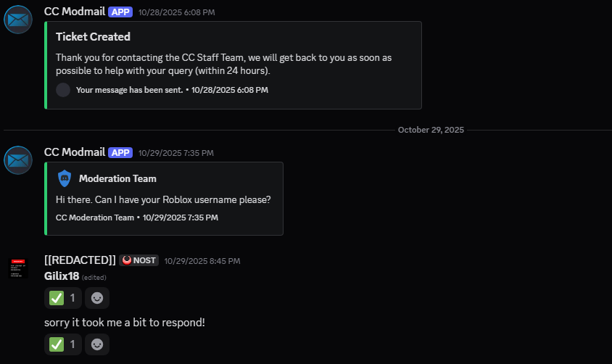
Task: Click the 10/29/2025 8:45 PM message timestamp
Action: coord(202,261)
